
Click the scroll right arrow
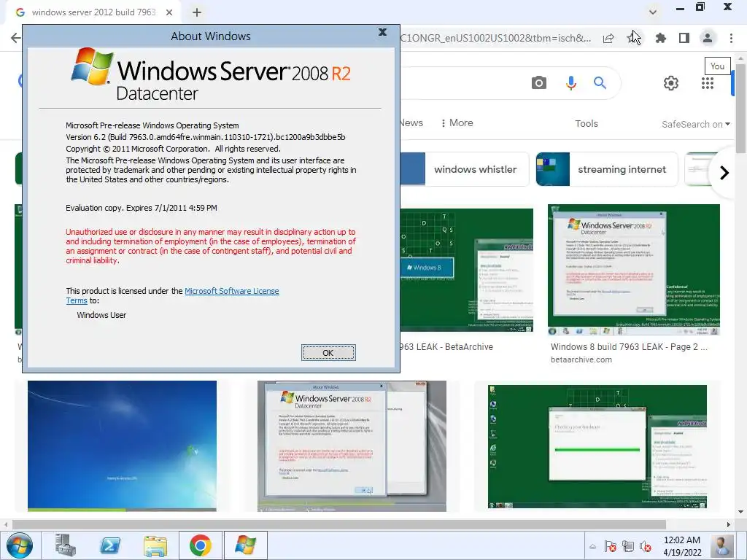click(x=729, y=524)
